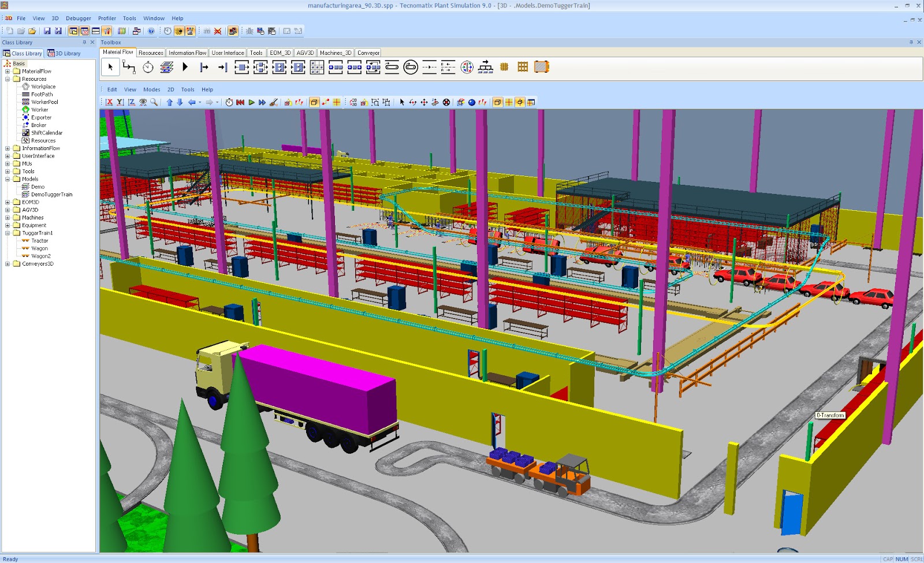This screenshot has width=924, height=563.
Task: Switch to the X-axis view in the 3D toolbar
Action: coord(110,102)
